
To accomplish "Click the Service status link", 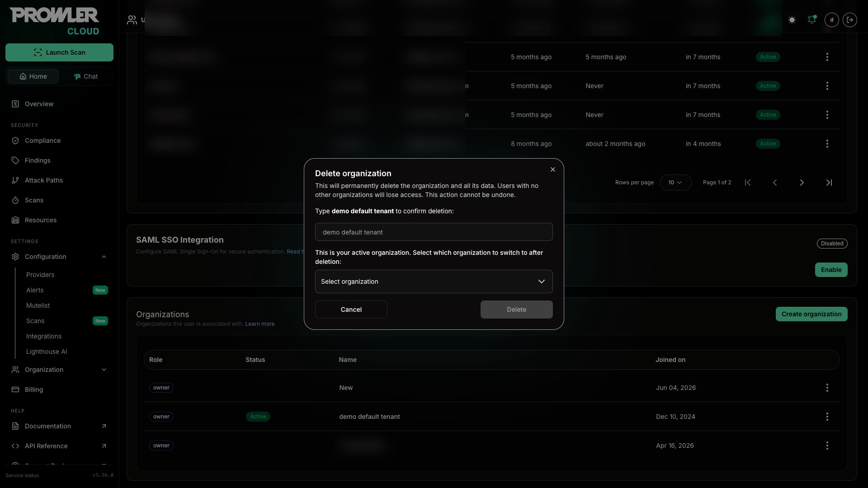I will pyautogui.click(x=22, y=475).
